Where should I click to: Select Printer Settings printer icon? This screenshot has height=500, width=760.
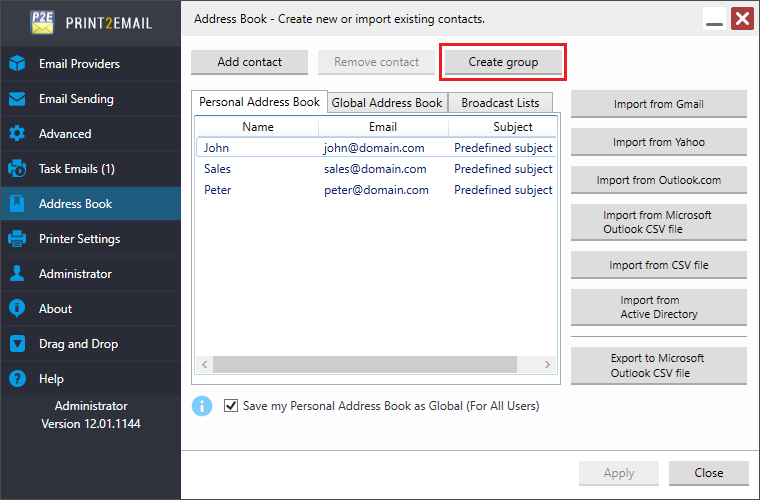[17, 238]
